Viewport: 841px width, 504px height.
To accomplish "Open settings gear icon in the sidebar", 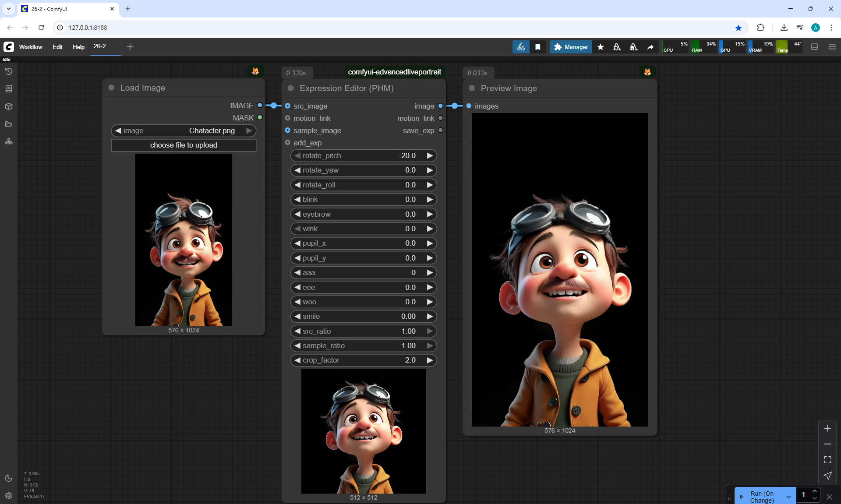I will [9, 496].
